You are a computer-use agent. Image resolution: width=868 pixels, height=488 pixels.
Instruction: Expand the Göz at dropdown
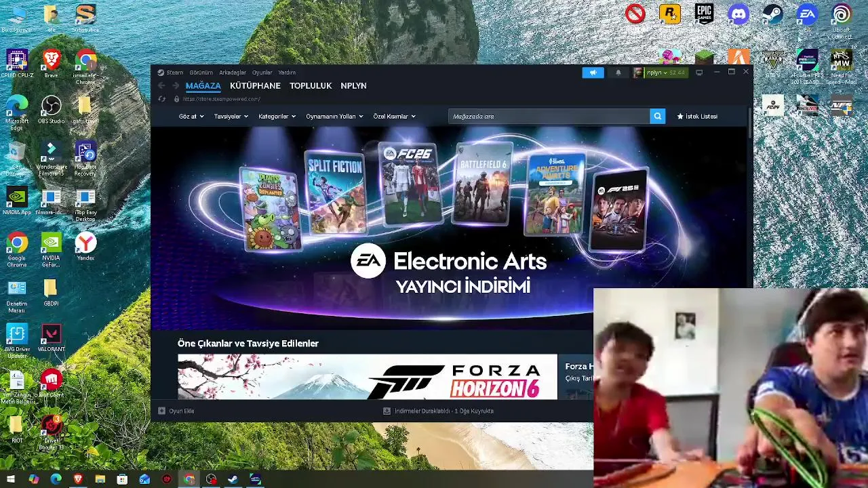[191, 117]
